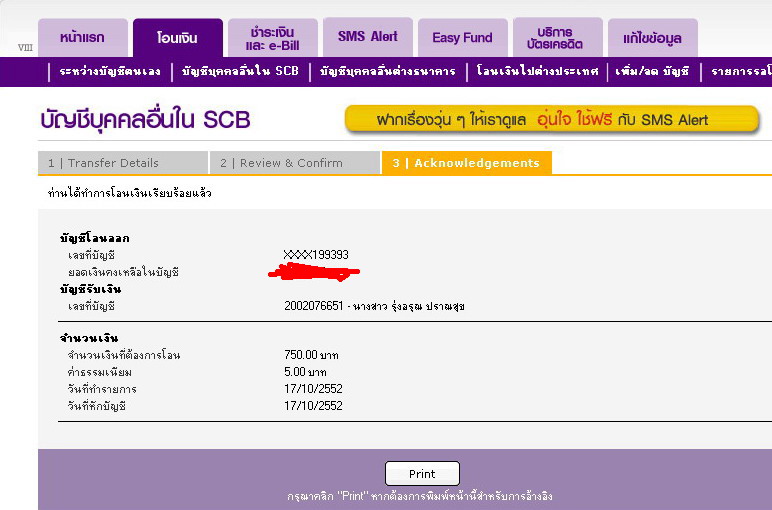Screen dimensions: 772x510
Task: Click the บัญชีโอนออก section heading
Action: pos(95,238)
